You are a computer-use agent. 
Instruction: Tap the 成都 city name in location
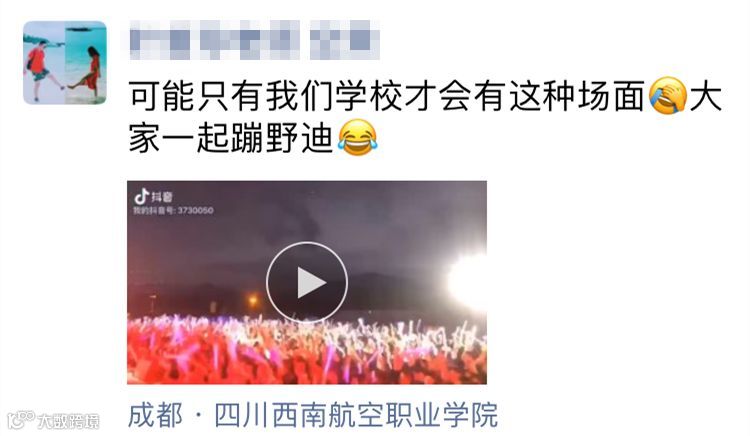click(155, 415)
